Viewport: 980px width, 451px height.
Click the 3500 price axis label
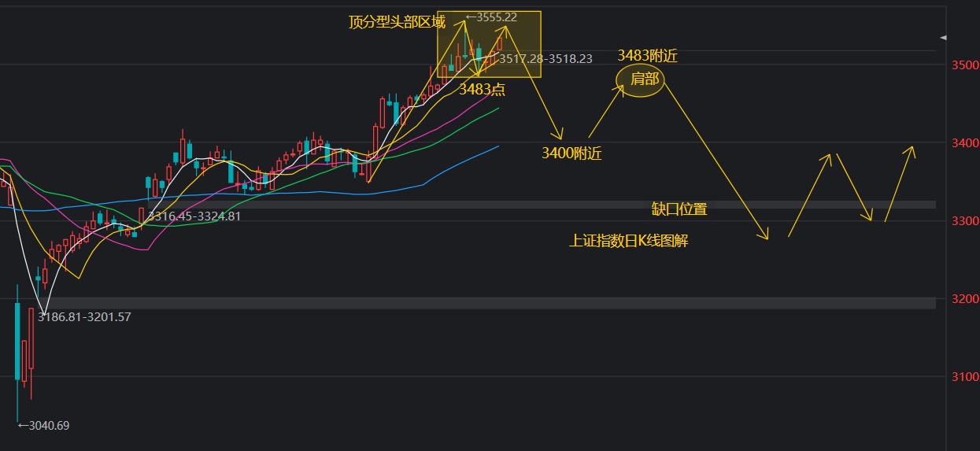(x=964, y=65)
